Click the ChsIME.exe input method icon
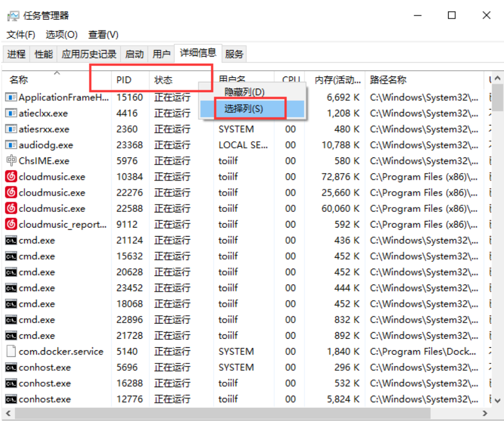The height and width of the screenshot is (423, 504). (12, 160)
